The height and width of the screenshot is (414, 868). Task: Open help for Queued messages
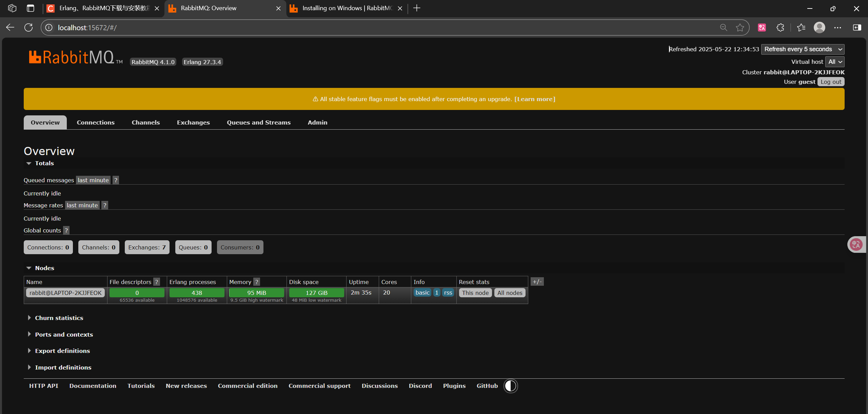click(116, 180)
